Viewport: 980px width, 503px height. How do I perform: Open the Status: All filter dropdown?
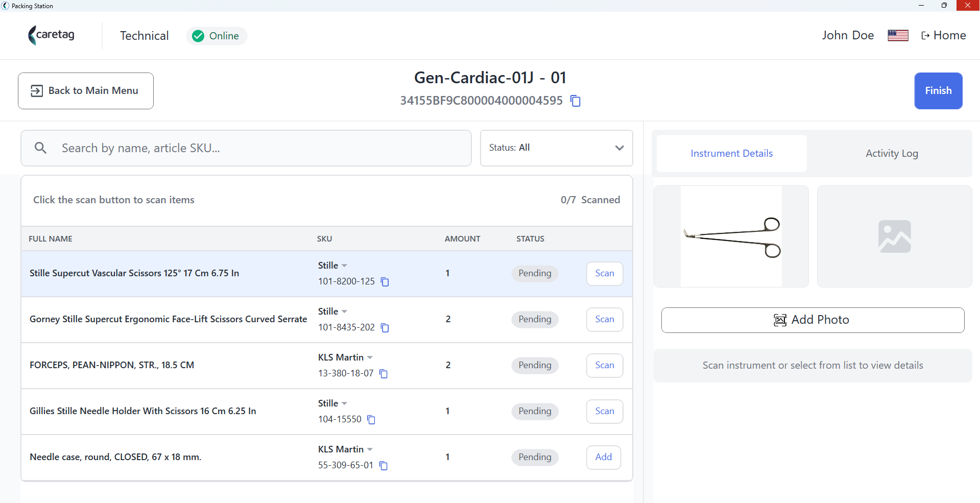click(556, 148)
